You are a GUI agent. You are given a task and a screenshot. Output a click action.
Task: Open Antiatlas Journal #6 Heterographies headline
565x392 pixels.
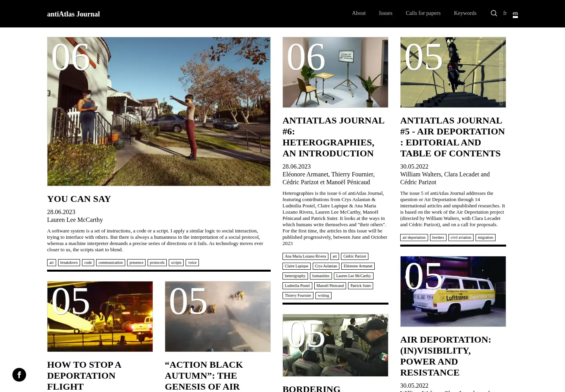[x=334, y=137]
